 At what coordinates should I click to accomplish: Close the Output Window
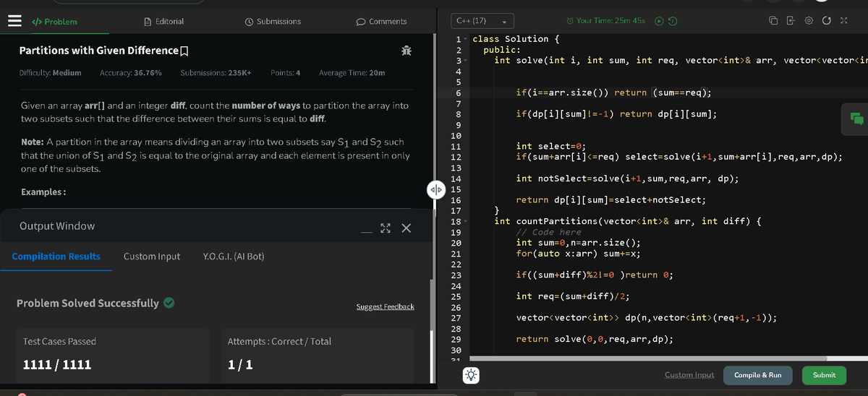click(406, 228)
